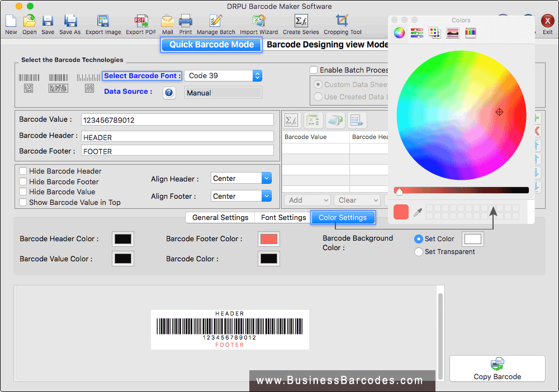The width and height of the screenshot is (559, 392).
Task: Open the Manual data source field
Action: coord(223,93)
